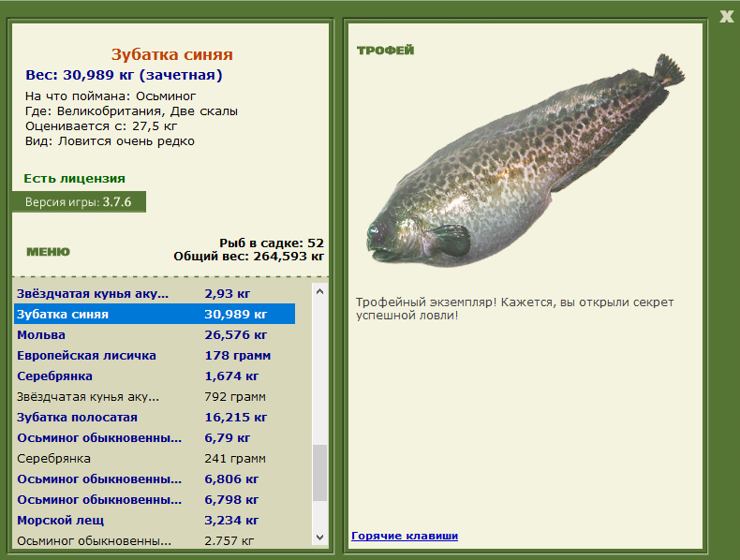Select the Зубатка полосатая 16,215 кг row
The width and height of the screenshot is (740, 560).
click(155, 417)
